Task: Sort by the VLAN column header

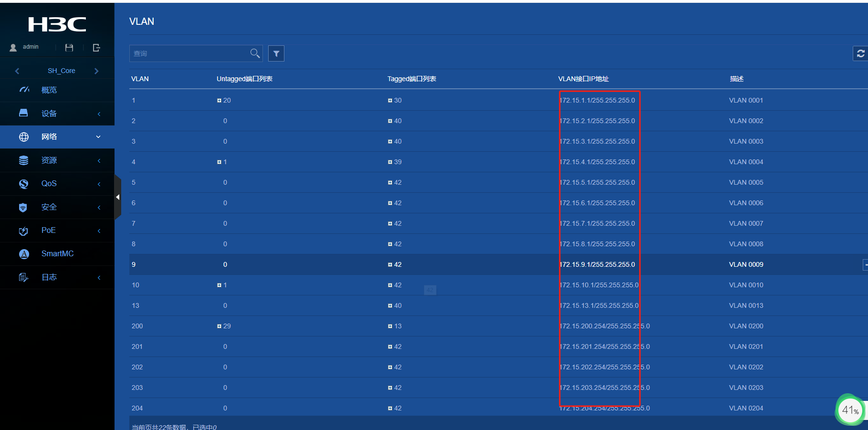Action: [x=140, y=79]
